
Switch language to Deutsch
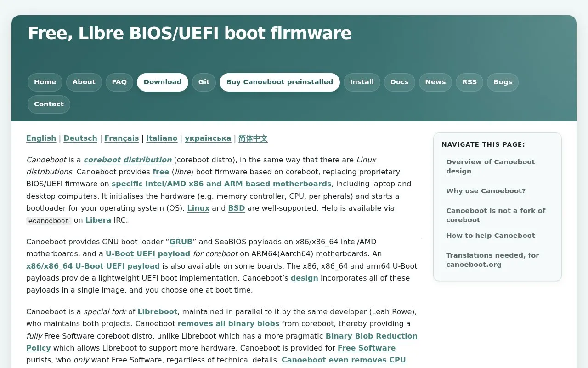coord(80,138)
